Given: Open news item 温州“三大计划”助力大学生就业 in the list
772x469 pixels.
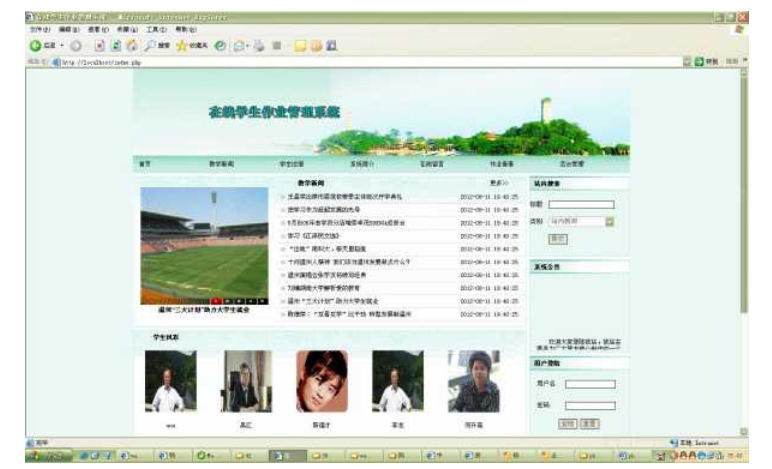Looking at the screenshot, I should 333,301.
